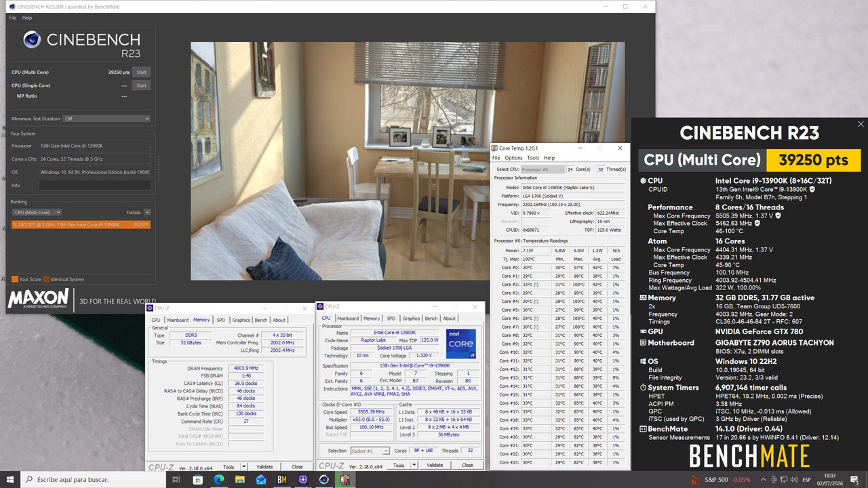Open Core Temp Tools menu
Viewport: 868px width, 488px height.
(533, 158)
